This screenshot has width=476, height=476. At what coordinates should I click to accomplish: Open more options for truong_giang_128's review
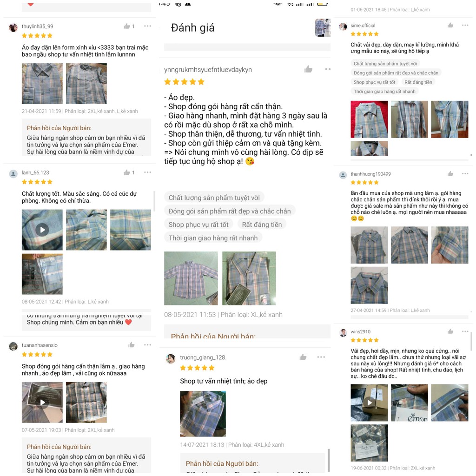point(321,357)
